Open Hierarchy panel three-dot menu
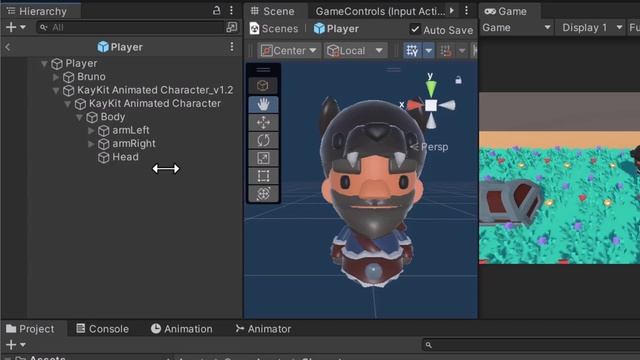Screen dimensions: 640x360 pos(231,10)
